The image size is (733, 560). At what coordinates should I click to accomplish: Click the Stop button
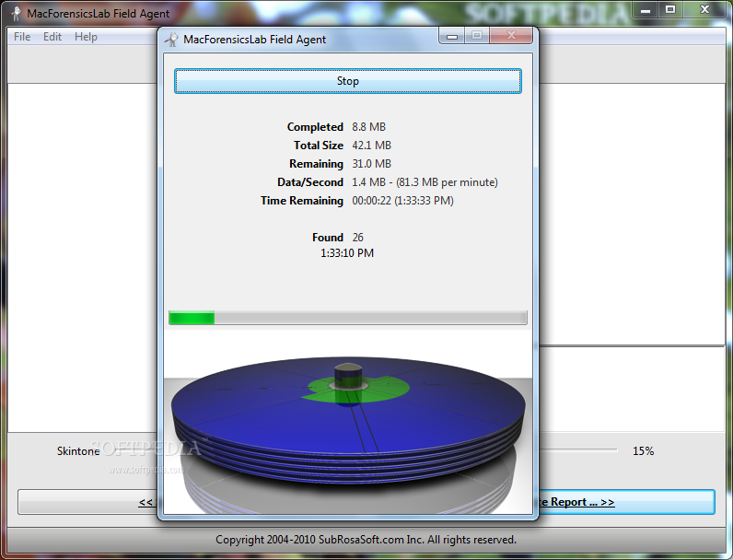[348, 81]
